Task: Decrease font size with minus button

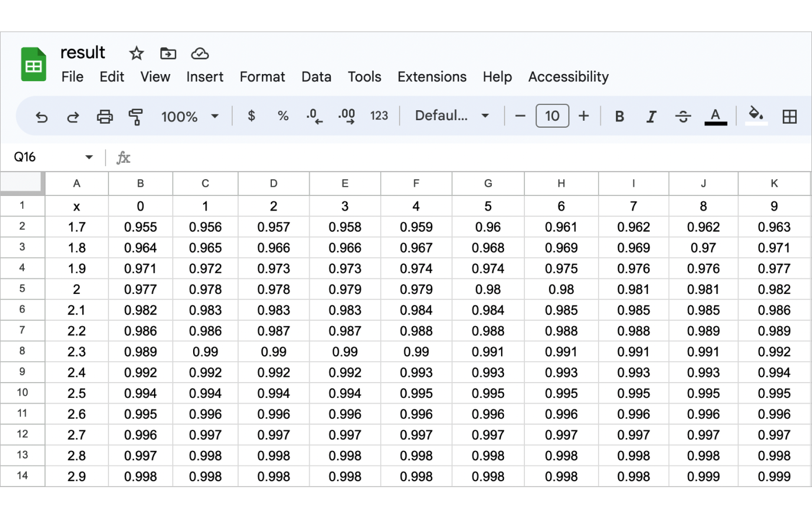Action: [520, 116]
